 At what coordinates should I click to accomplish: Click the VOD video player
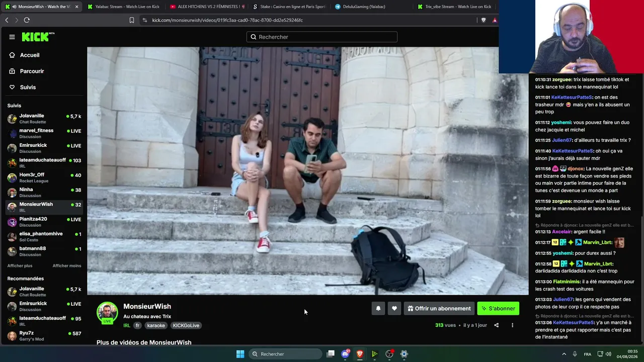308,171
